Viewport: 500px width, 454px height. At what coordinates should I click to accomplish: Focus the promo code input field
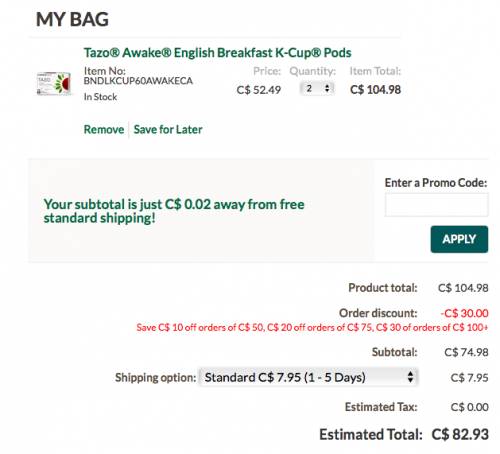[x=436, y=205]
